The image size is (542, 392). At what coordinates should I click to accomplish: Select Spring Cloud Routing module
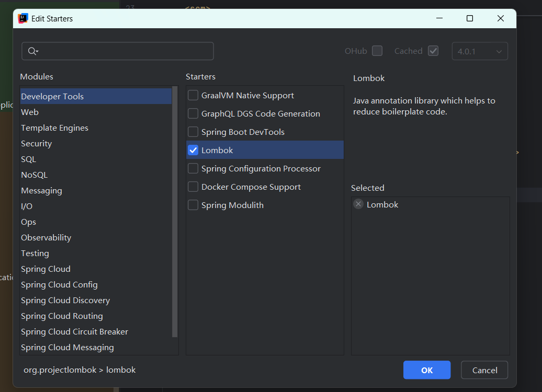pyautogui.click(x=96, y=316)
